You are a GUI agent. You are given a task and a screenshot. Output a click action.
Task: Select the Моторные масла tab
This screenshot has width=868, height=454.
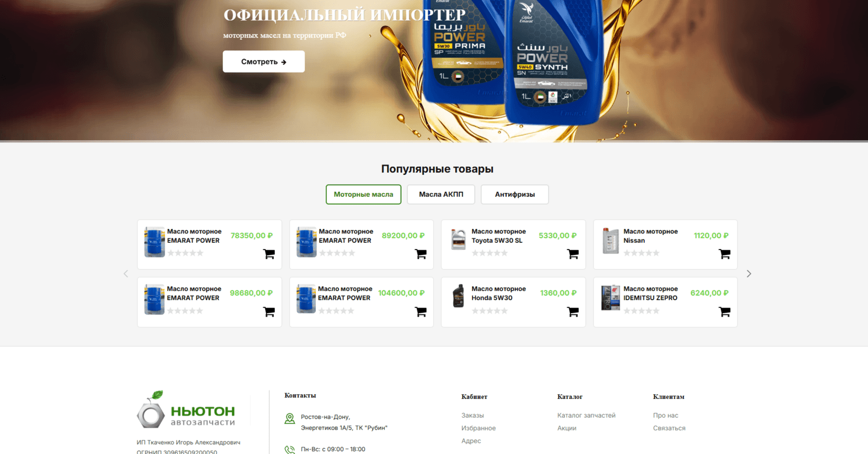coord(364,194)
